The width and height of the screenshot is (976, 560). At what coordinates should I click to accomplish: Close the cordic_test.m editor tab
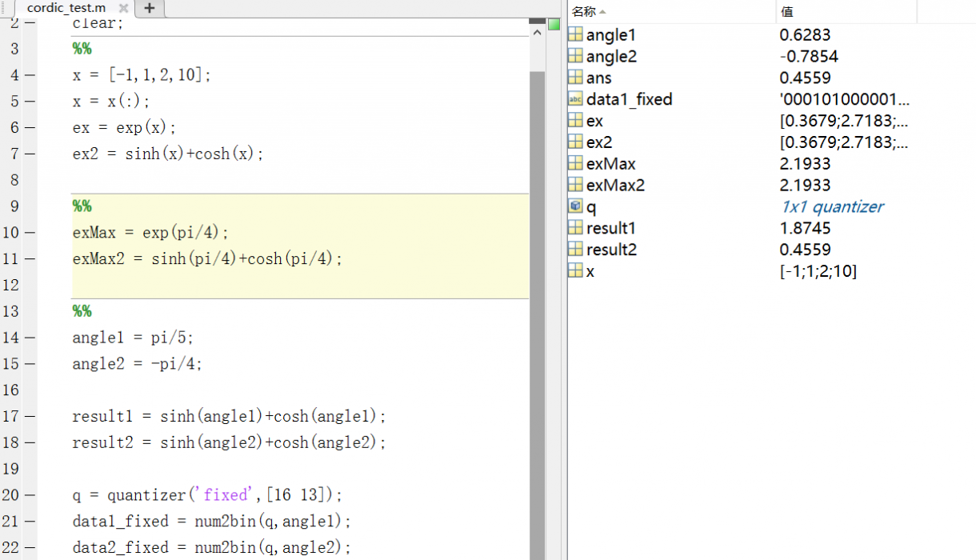(x=123, y=8)
